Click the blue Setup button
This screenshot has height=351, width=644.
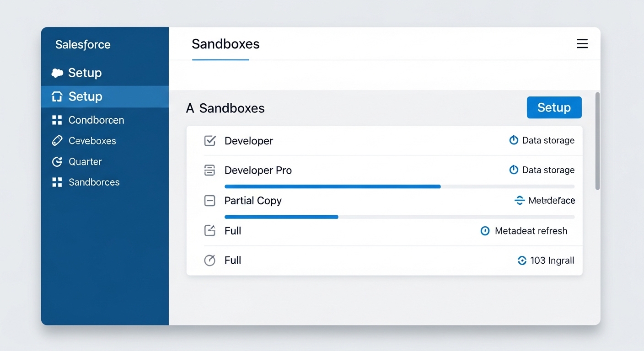tap(554, 107)
